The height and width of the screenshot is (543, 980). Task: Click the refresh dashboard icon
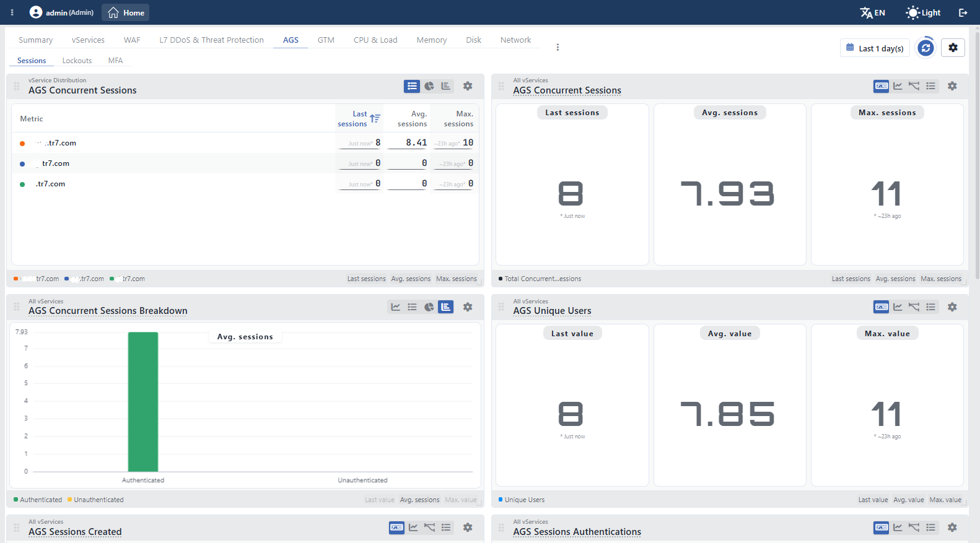tap(925, 48)
